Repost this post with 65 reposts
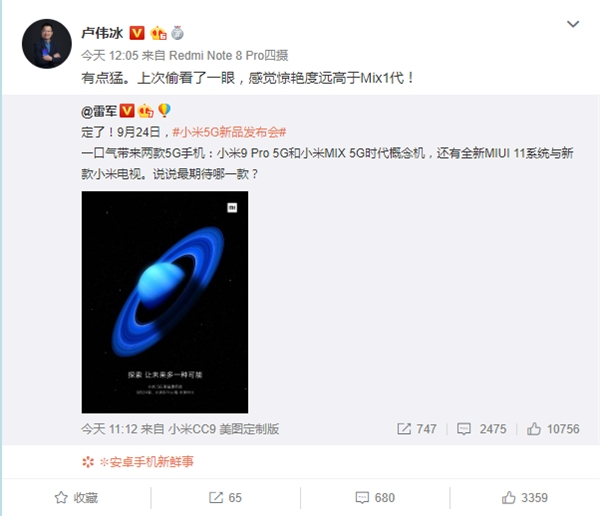 [225, 498]
